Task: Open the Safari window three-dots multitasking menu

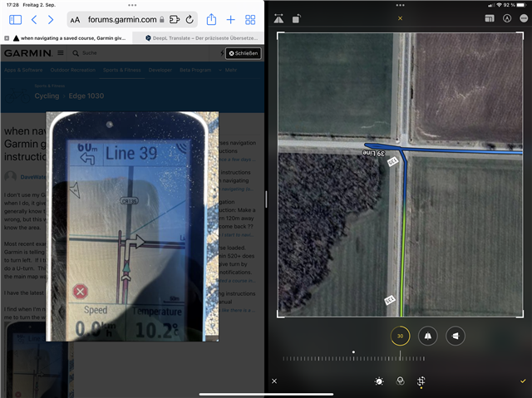Action: (132, 5)
